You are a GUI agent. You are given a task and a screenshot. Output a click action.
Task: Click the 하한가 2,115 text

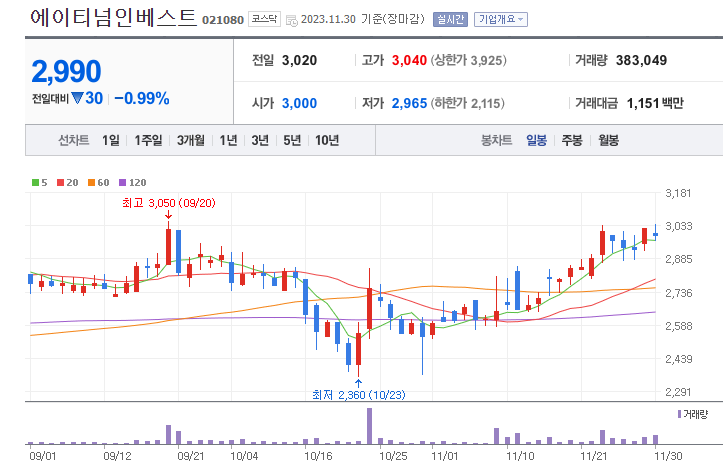468,103
